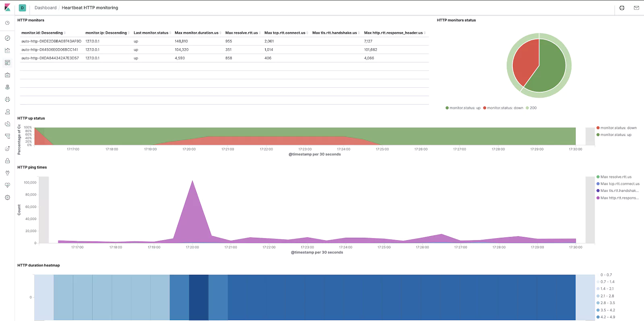The height and width of the screenshot is (321, 644).
Task: Open the Visualize chart icon in sidebar
Action: pos(7,50)
